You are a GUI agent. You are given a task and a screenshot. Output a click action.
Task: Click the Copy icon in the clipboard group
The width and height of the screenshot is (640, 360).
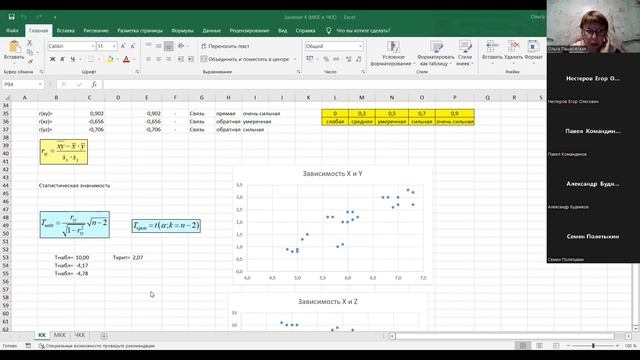29,52
